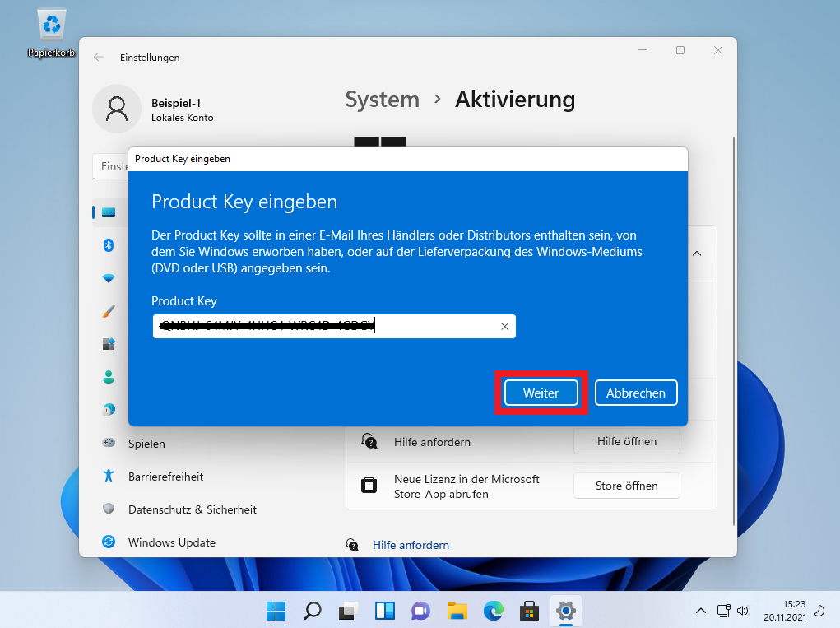Screen dimensions: 840x628
Task: Open Datenschutz & Sicherheit settings
Action: pyautogui.click(x=192, y=509)
